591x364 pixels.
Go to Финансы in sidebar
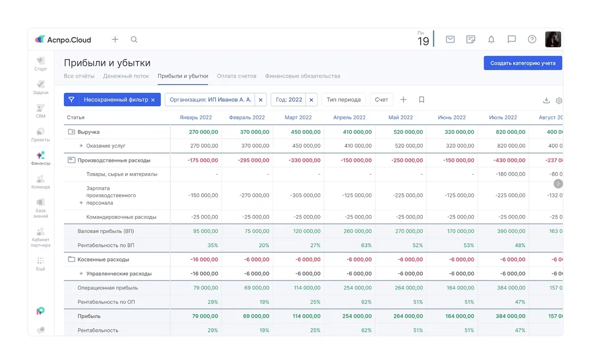tap(40, 158)
